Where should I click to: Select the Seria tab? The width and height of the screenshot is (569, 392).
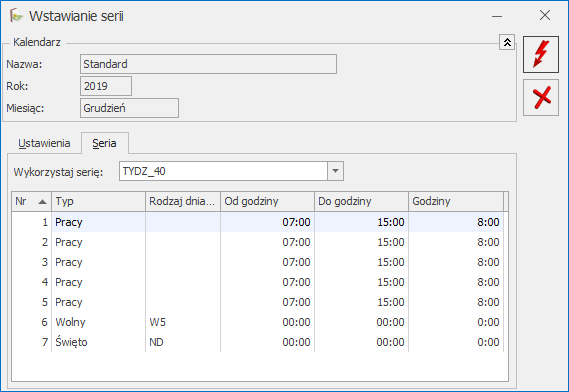coord(105,143)
